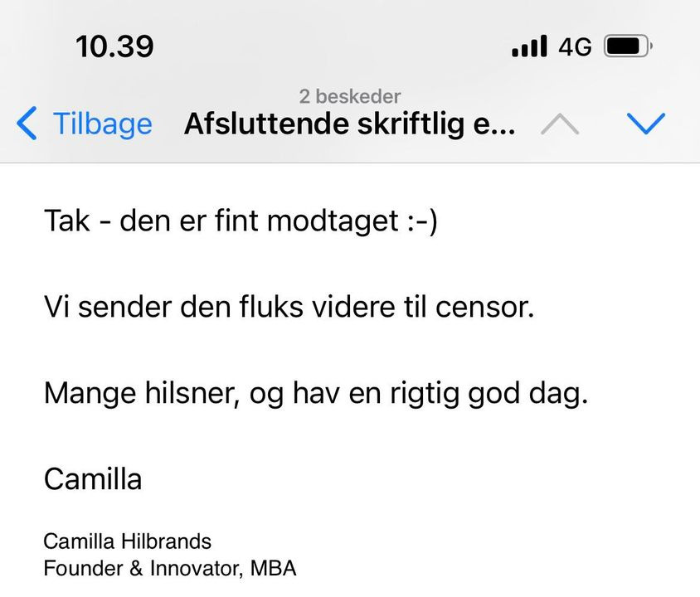Tap the sender name 'Camilla Hilbrands'
The height and width of the screenshot is (597, 700).
pyautogui.click(x=128, y=541)
